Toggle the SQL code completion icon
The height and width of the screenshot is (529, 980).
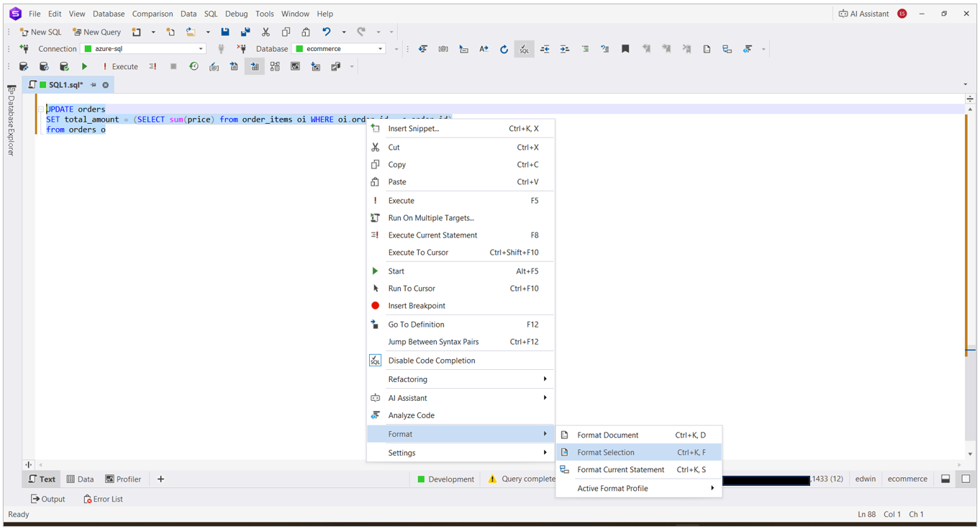tap(525, 49)
